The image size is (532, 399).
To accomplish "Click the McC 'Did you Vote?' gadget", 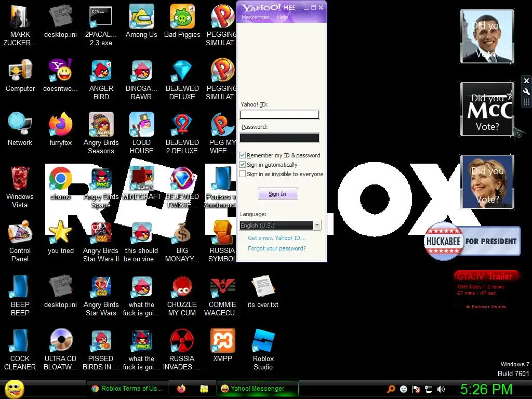I will pyautogui.click(x=487, y=109).
